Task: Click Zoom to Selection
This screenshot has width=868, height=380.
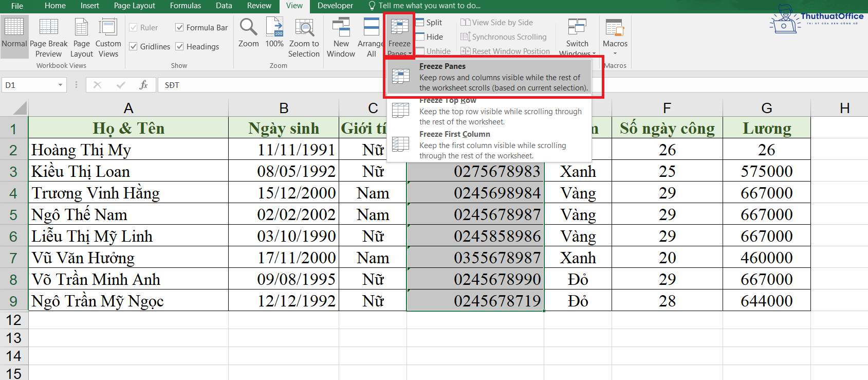Action: 304,37
